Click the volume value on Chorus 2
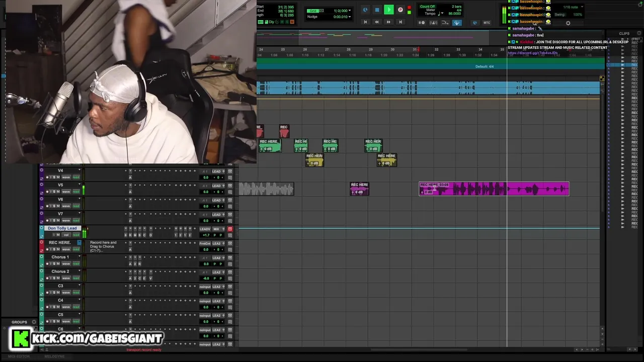The width and height of the screenshot is (644, 362). [x=206, y=278]
